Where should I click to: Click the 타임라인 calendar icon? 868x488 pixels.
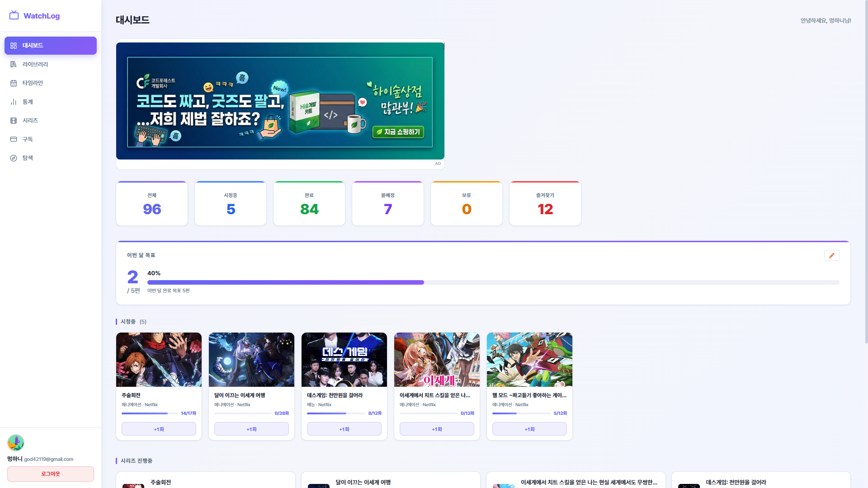[x=14, y=83]
